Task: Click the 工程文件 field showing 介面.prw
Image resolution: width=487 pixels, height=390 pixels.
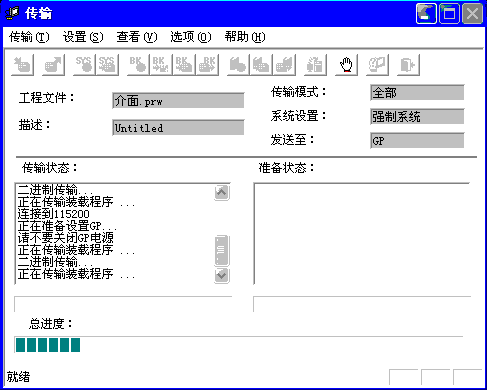Action: click(178, 101)
